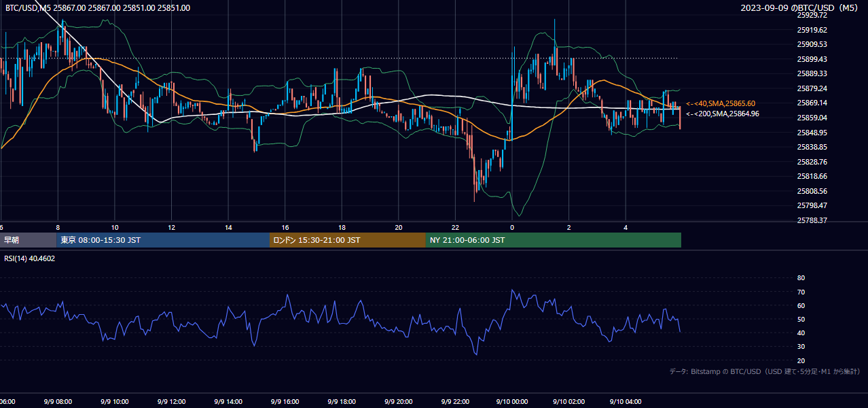Click the 9/9 20:00 date axis label
868x408 pixels.
pos(399,402)
